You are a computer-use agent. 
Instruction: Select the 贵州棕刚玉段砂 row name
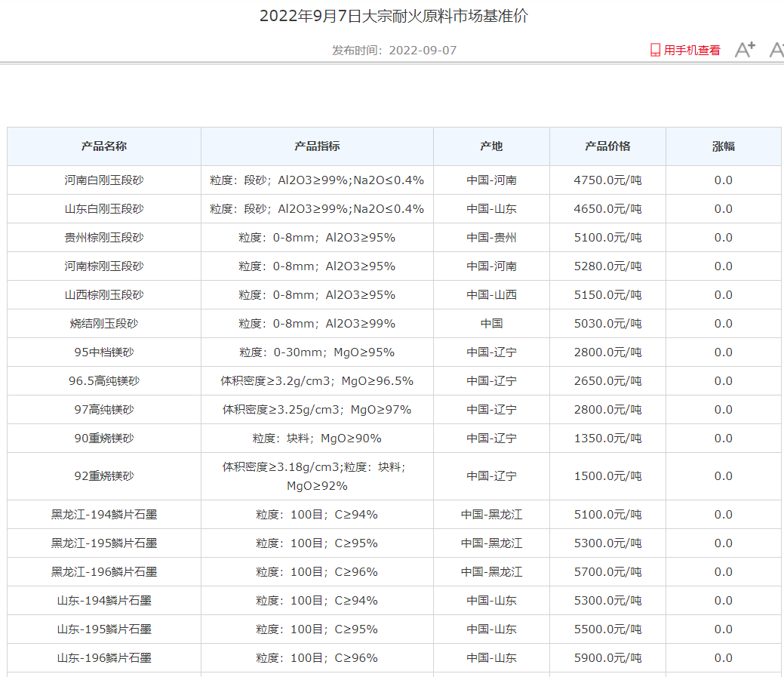(x=104, y=238)
